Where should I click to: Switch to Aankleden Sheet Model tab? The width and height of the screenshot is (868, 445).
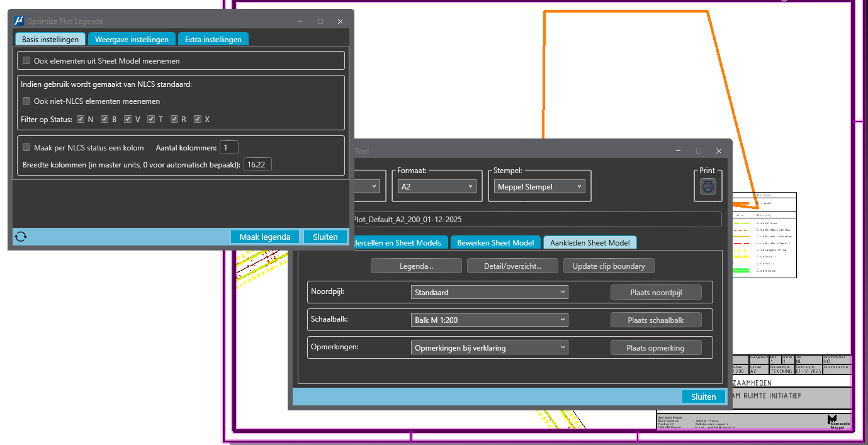coord(590,242)
